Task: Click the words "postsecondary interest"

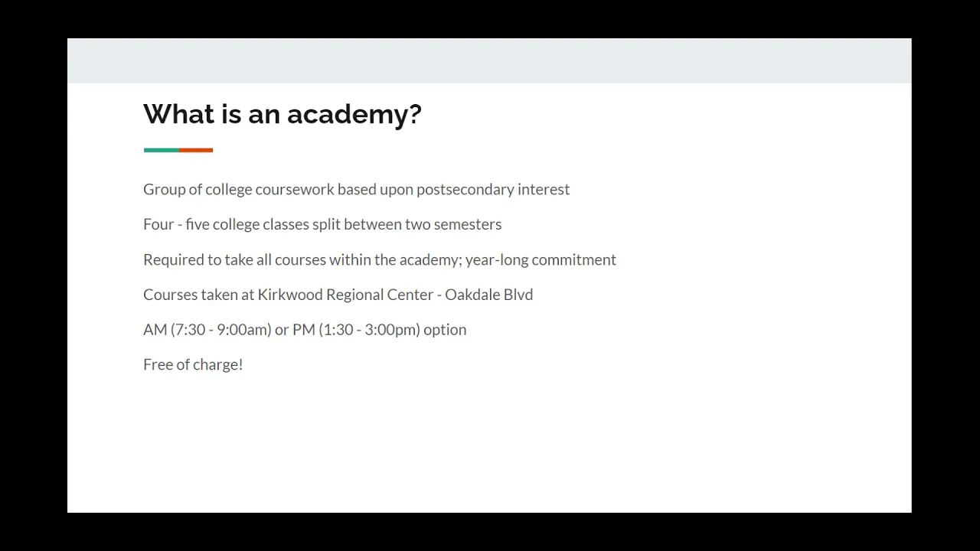Action: point(493,189)
